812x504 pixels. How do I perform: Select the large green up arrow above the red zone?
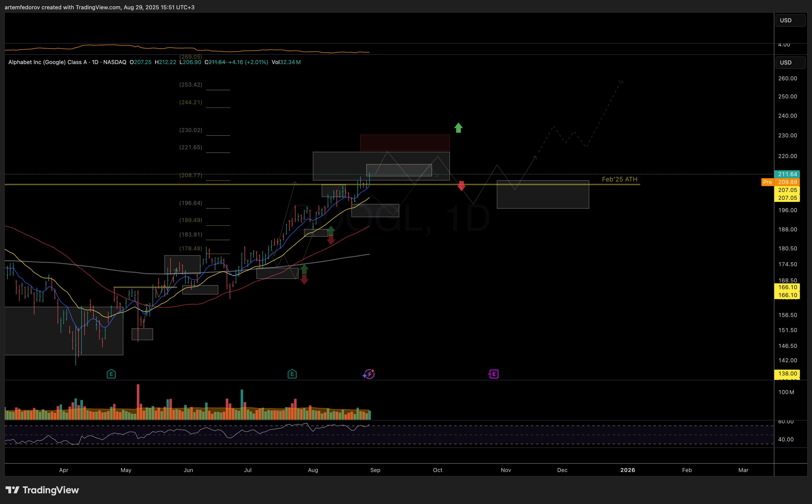tap(458, 128)
